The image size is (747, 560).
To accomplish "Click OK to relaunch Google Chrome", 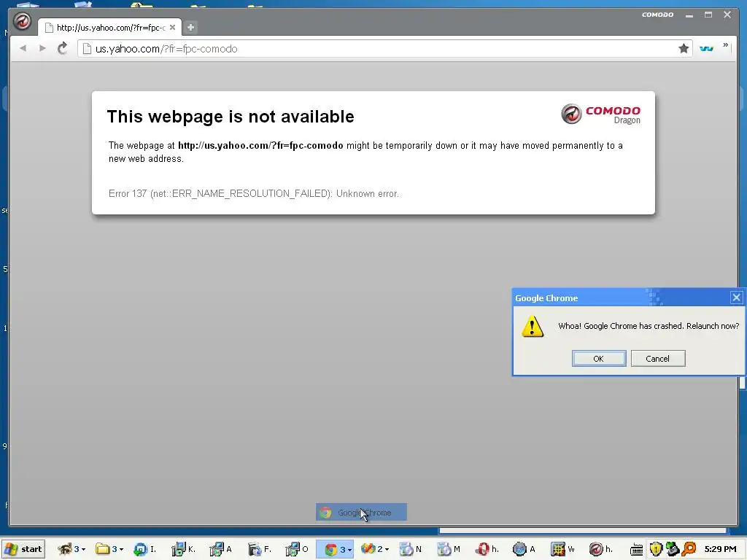I will pyautogui.click(x=599, y=359).
